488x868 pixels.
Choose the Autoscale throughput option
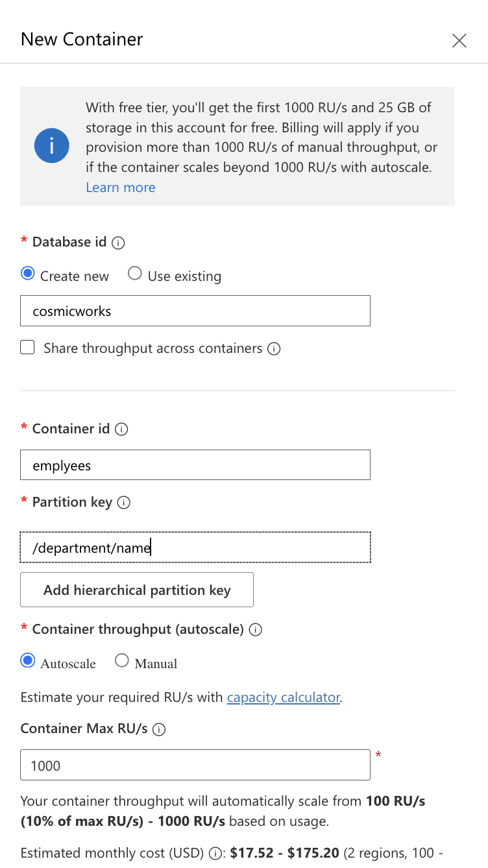click(27, 661)
